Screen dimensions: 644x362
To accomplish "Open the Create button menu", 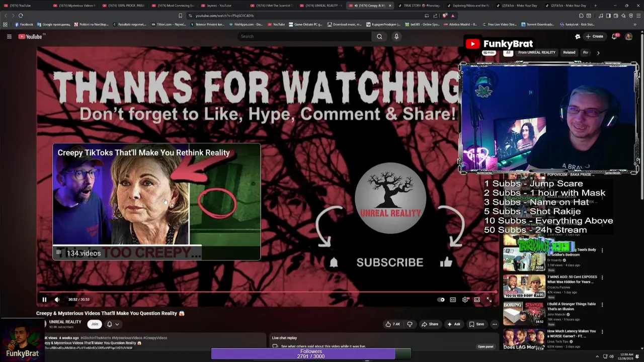I will pos(594,36).
